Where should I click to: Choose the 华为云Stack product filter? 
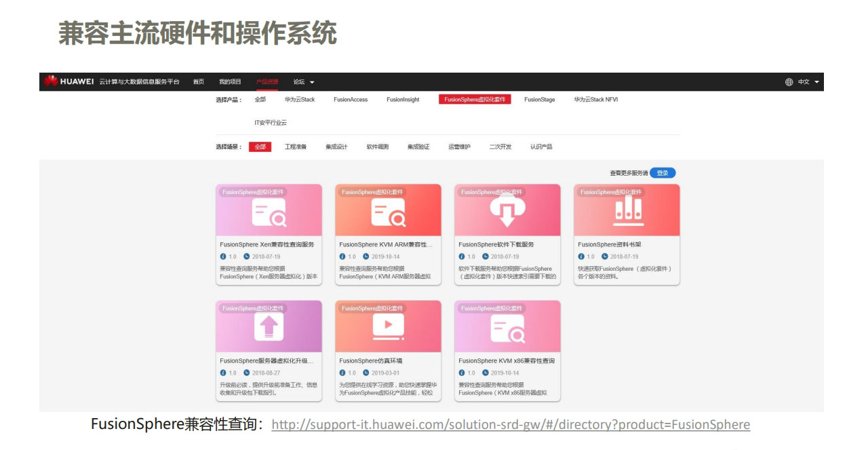tap(300, 99)
